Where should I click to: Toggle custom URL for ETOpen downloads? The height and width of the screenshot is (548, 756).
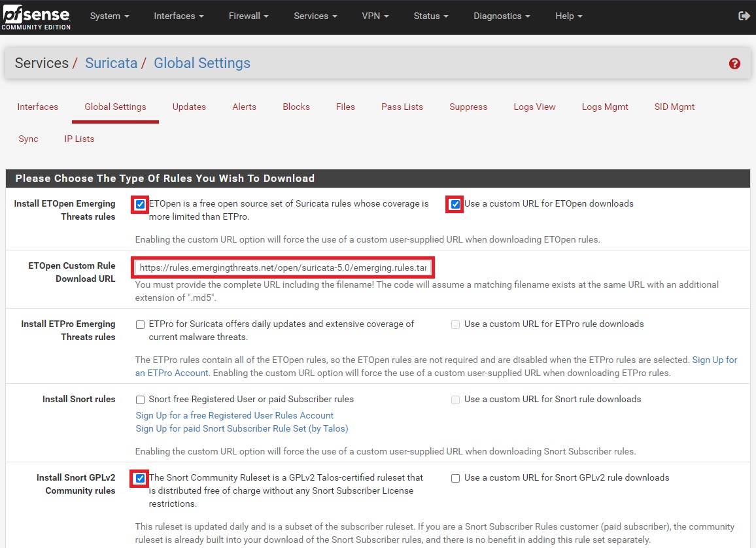click(455, 204)
